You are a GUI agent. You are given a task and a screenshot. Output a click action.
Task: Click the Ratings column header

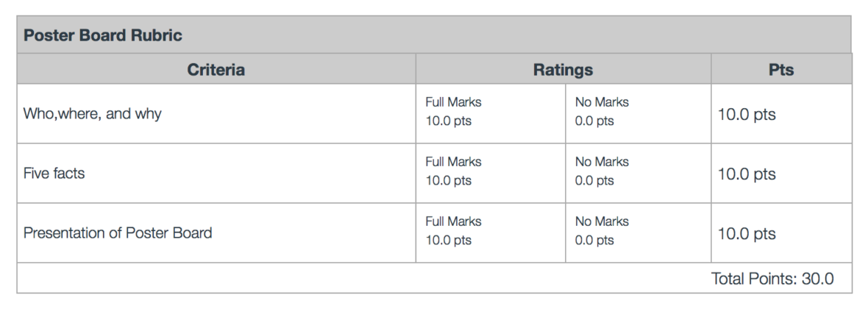(x=563, y=70)
